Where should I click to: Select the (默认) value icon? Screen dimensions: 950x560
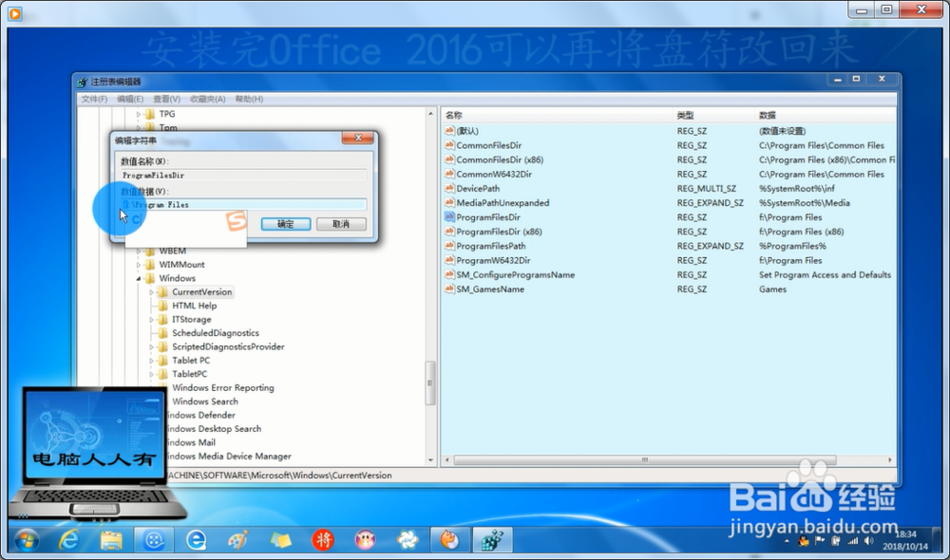pyautogui.click(x=449, y=130)
